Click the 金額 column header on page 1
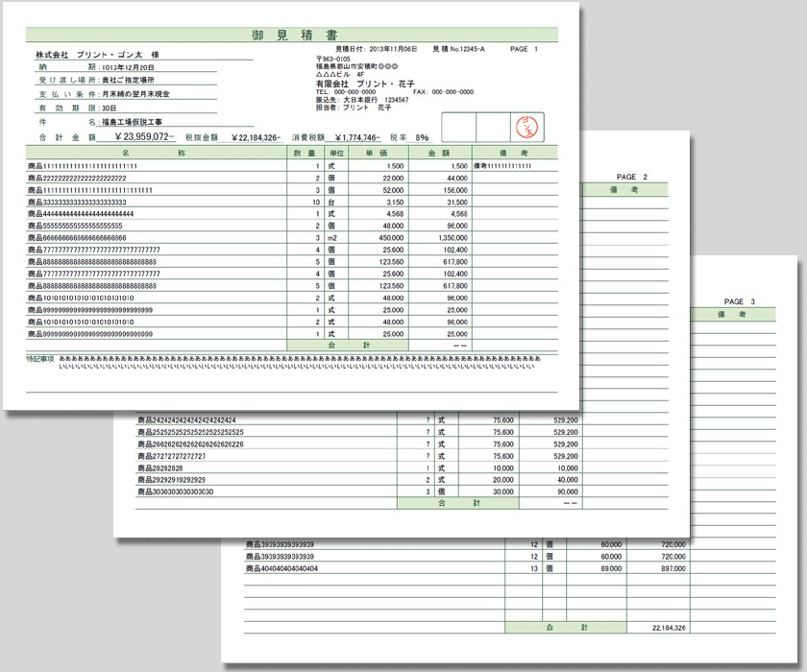 pos(439,153)
